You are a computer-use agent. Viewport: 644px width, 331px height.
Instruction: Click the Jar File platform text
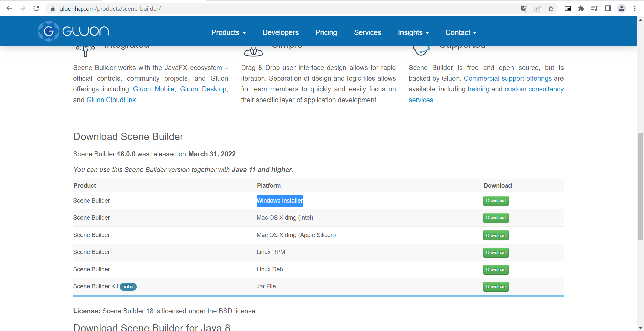[266, 286]
